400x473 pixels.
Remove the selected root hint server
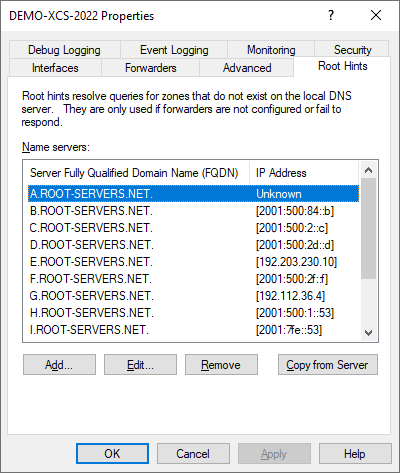[221, 365]
